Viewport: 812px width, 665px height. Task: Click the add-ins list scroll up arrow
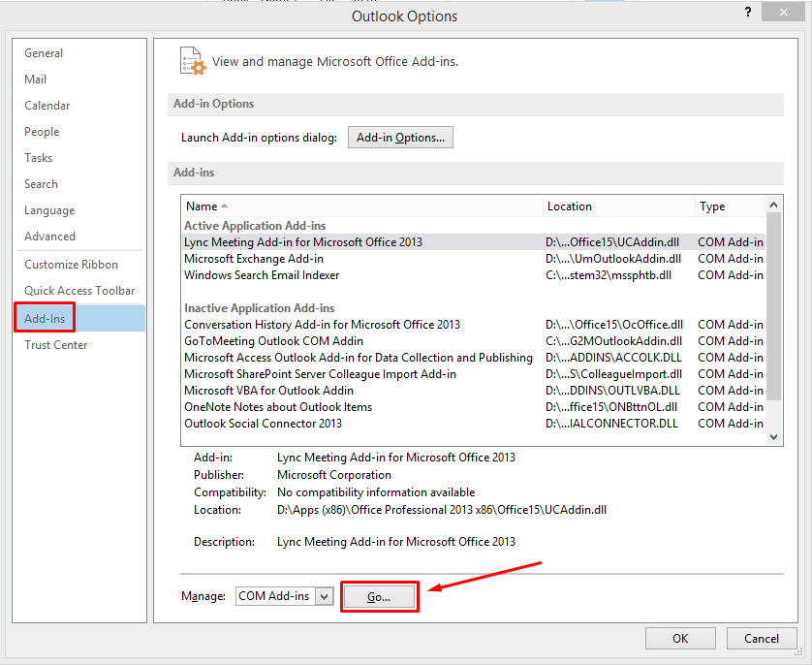(773, 205)
